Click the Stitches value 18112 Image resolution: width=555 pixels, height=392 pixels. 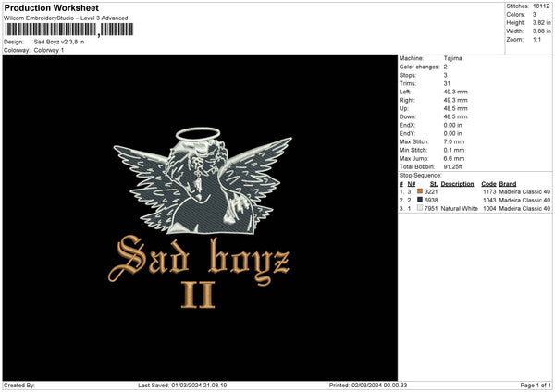(541, 6)
